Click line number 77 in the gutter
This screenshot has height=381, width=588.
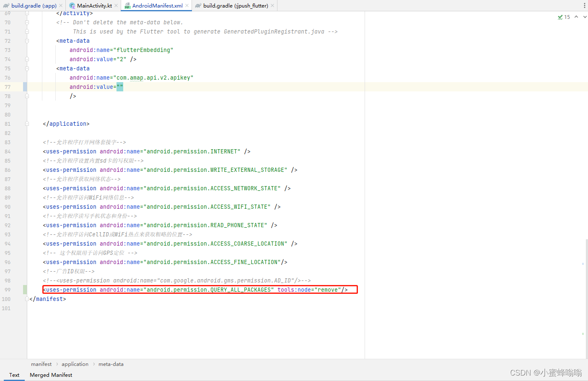click(8, 87)
